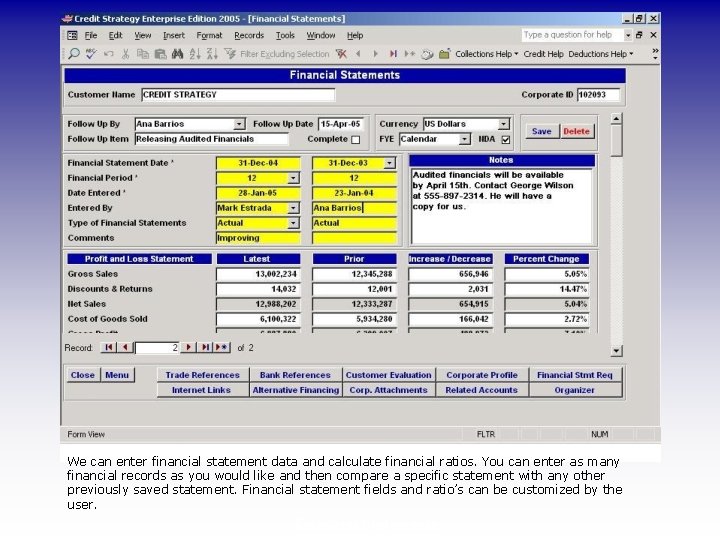Go to first record in record navigator
The height and width of the screenshot is (540, 720).
pyautogui.click(x=109, y=348)
